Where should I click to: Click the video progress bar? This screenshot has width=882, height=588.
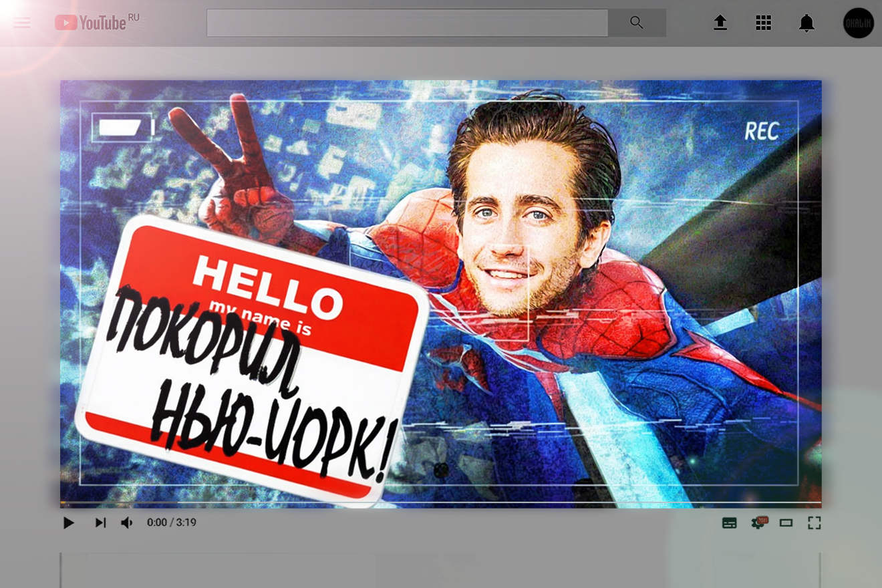coord(441,502)
